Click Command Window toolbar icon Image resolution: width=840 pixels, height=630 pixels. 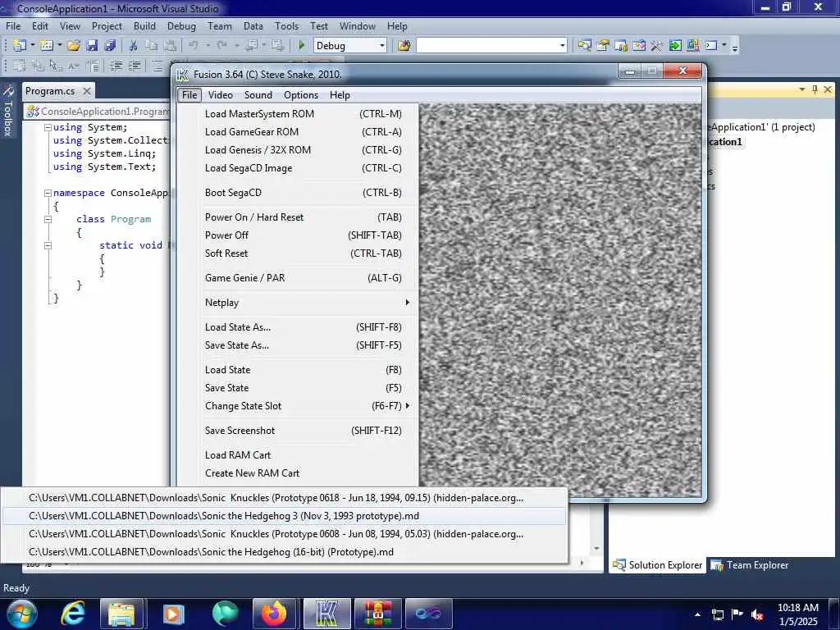click(711, 46)
